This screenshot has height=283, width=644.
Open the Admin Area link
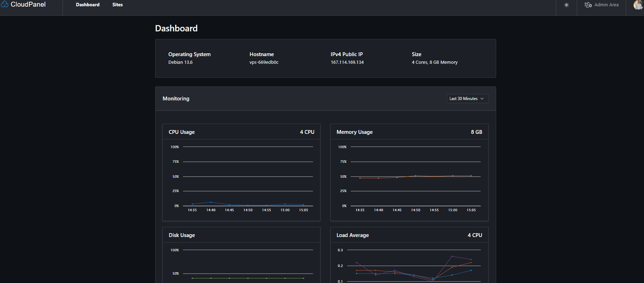click(x=602, y=5)
